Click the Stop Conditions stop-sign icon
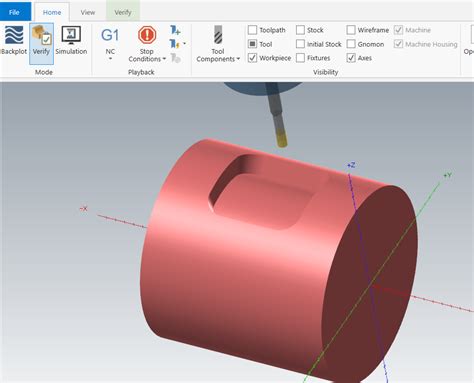 [147, 35]
